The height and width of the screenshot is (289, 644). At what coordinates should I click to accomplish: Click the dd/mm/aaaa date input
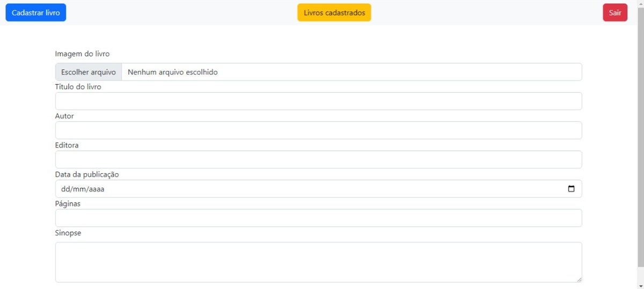pos(319,189)
